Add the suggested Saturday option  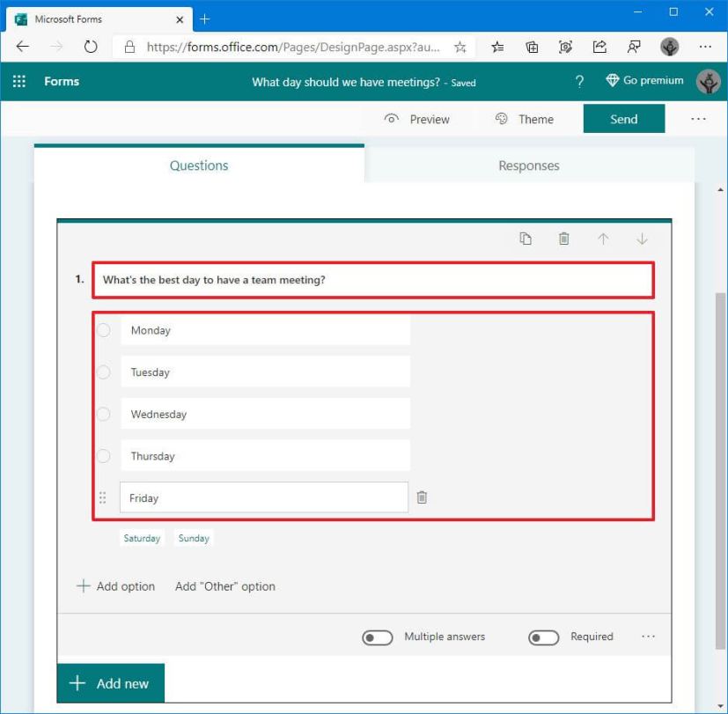coord(142,538)
